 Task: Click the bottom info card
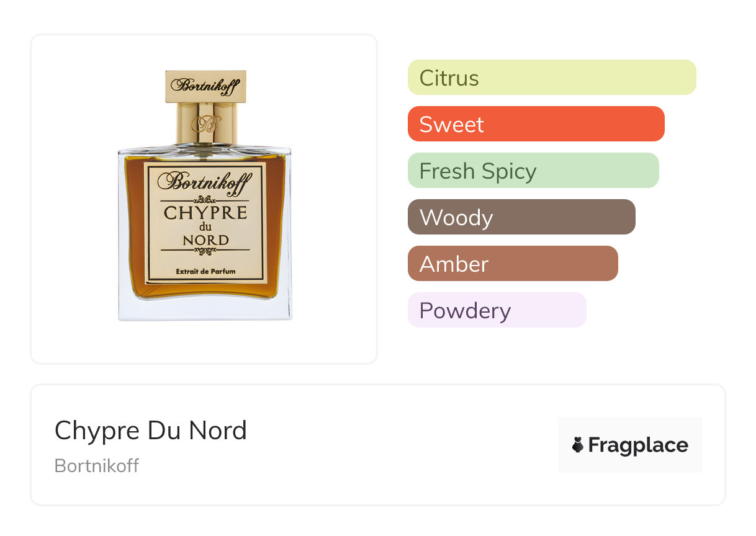tap(378, 445)
